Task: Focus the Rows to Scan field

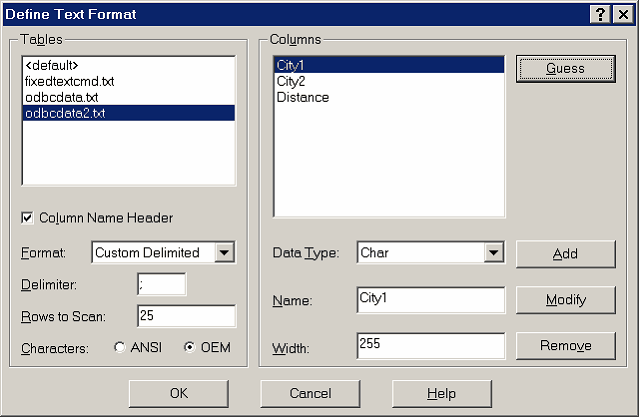Action: 186,316
